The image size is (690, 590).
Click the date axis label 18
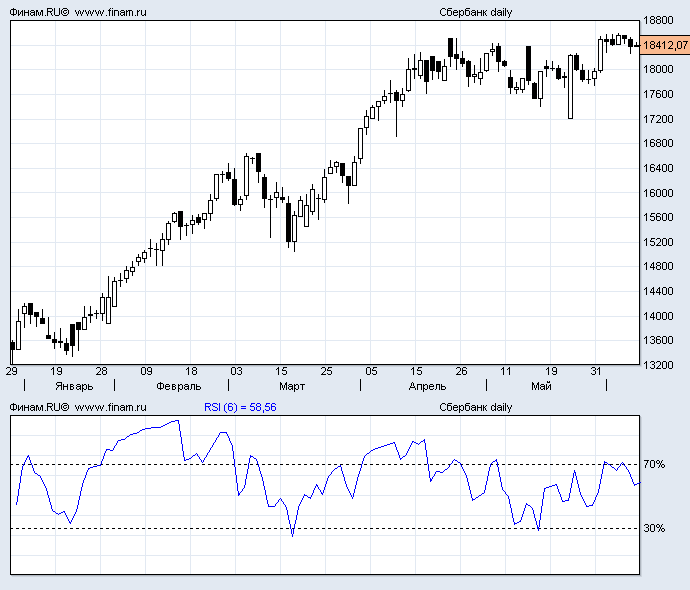pos(191,371)
